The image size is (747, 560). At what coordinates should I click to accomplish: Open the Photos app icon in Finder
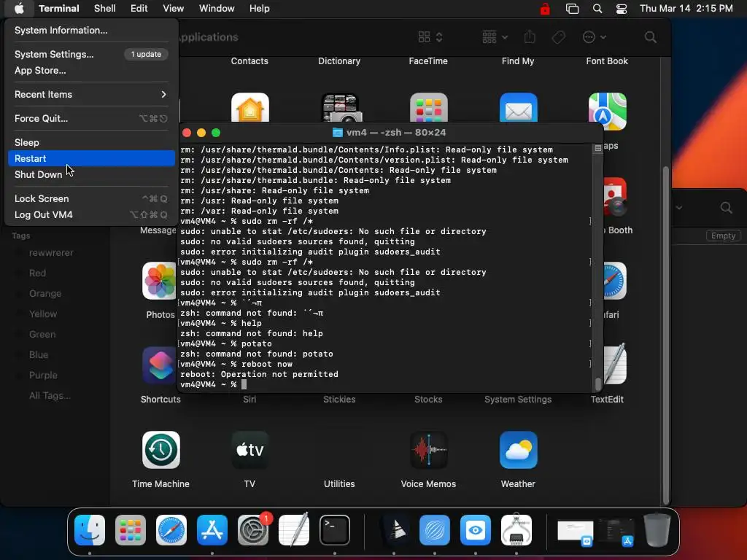coord(160,281)
